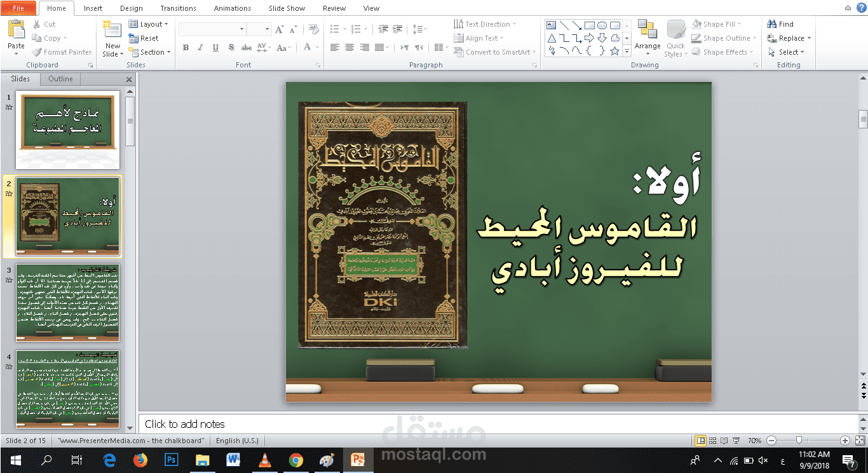
Task: Increase font size with grow icon
Action: (280, 29)
